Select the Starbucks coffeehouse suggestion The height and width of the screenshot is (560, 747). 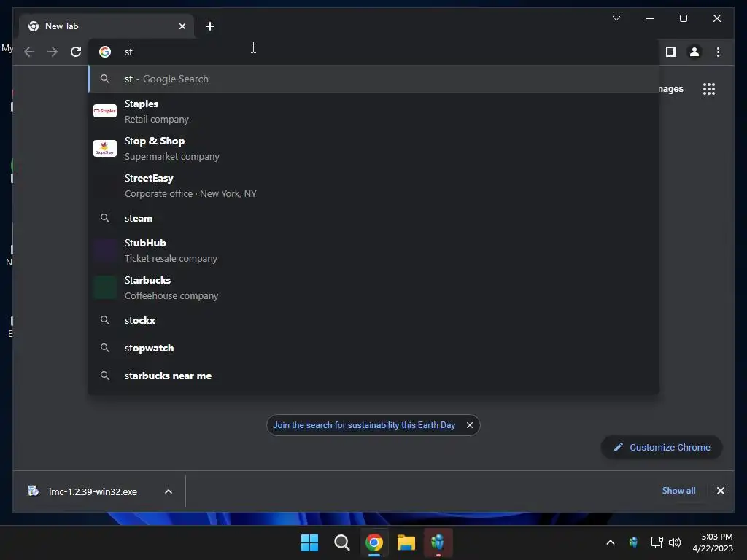(x=373, y=287)
